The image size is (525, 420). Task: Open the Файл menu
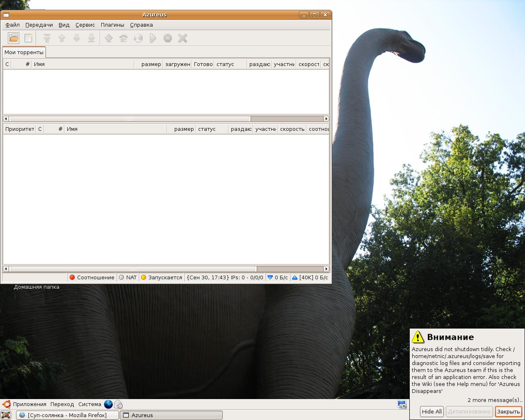(x=13, y=25)
